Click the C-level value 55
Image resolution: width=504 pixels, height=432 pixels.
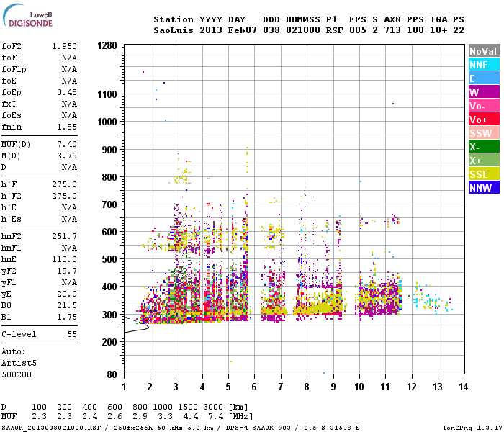coord(72,334)
